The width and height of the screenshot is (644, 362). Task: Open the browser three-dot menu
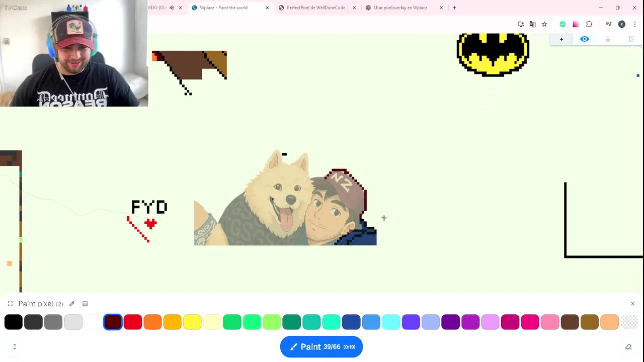[x=635, y=24]
